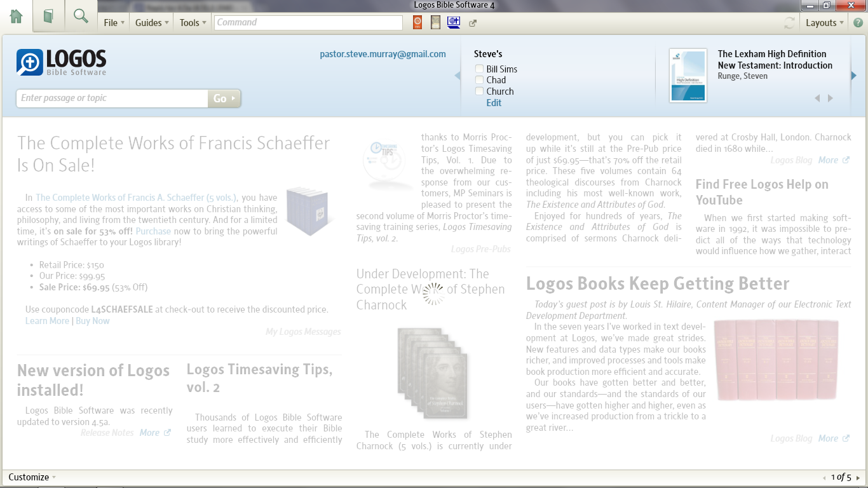868x488 pixels.
Task: Open the Search magnifier icon
Action: coord(81,16)
